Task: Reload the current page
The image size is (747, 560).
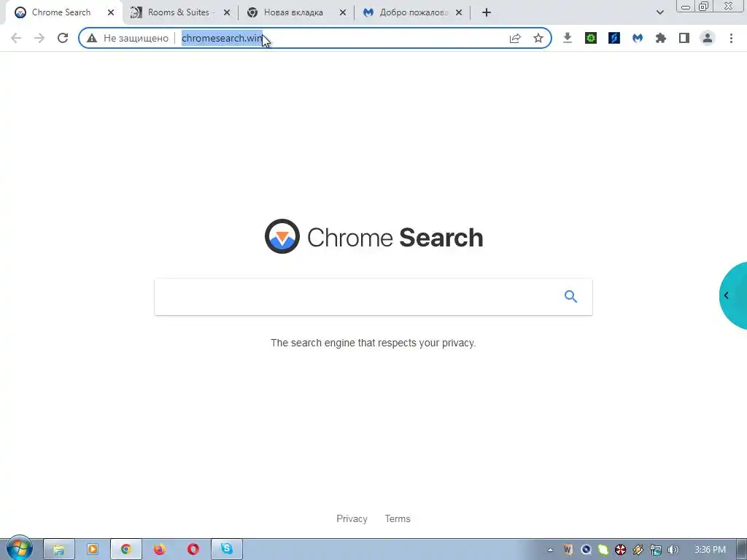Action: pyautogui.click(x=63, y=38)
